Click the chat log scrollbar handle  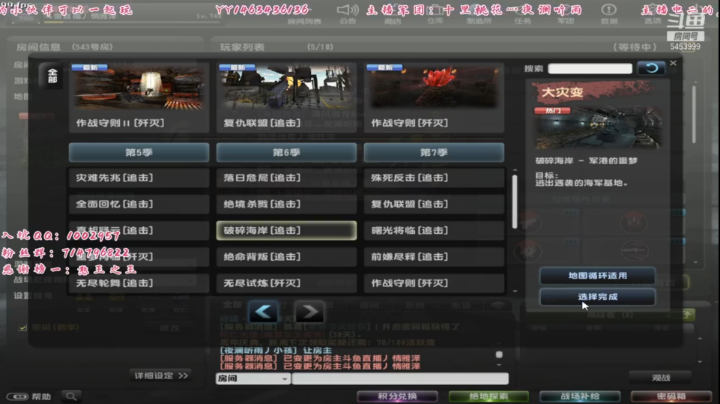pyautogui.click(x=499, y=354)
